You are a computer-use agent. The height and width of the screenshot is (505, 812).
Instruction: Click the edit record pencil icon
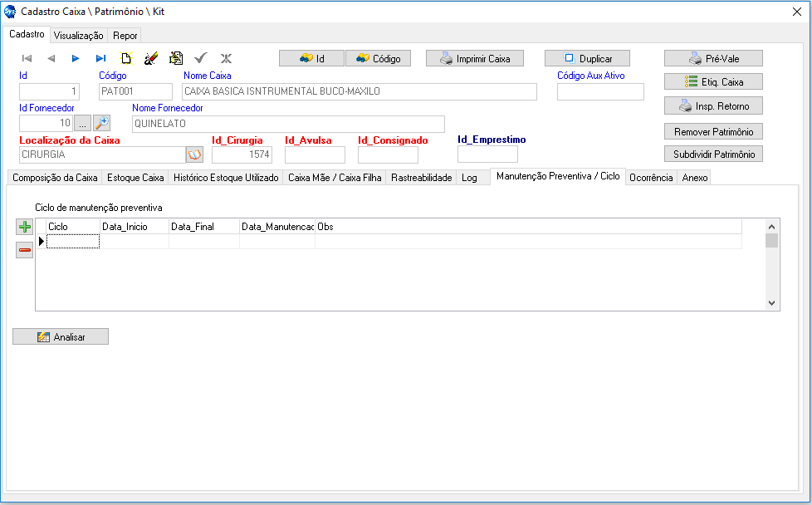tap(150, 58)
